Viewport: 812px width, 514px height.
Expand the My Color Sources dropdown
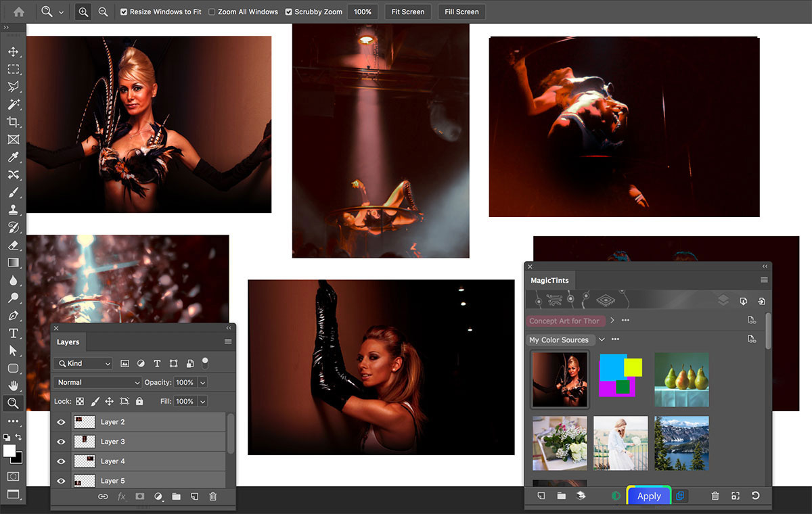coord(602,340)
